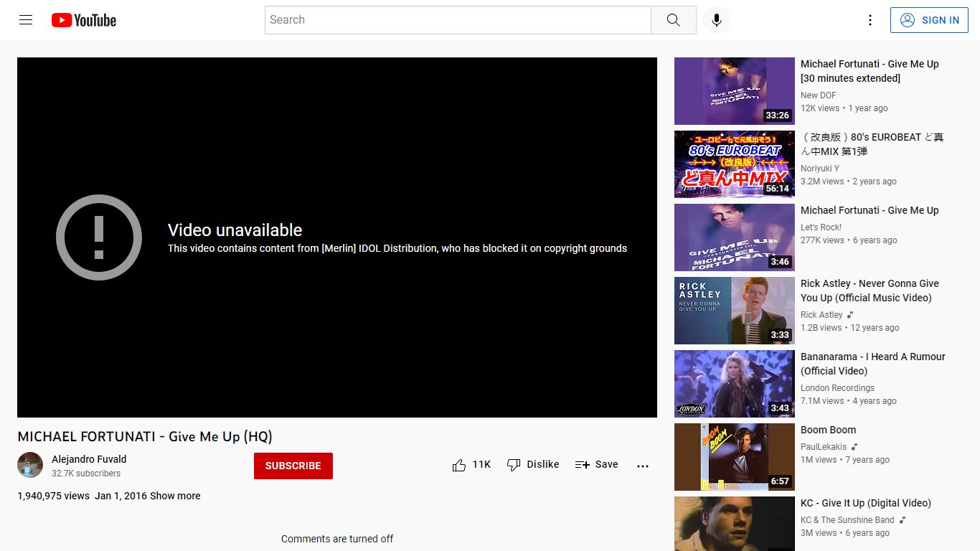The height and width of the screenshot is (551, 980).
Task: Visit the New DOF channel
Action: 819,95
